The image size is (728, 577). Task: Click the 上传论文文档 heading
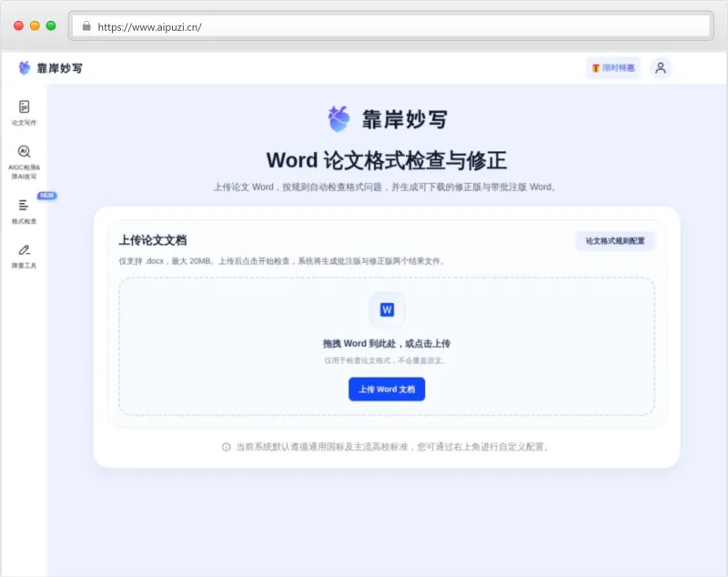[x=153, y=240]
